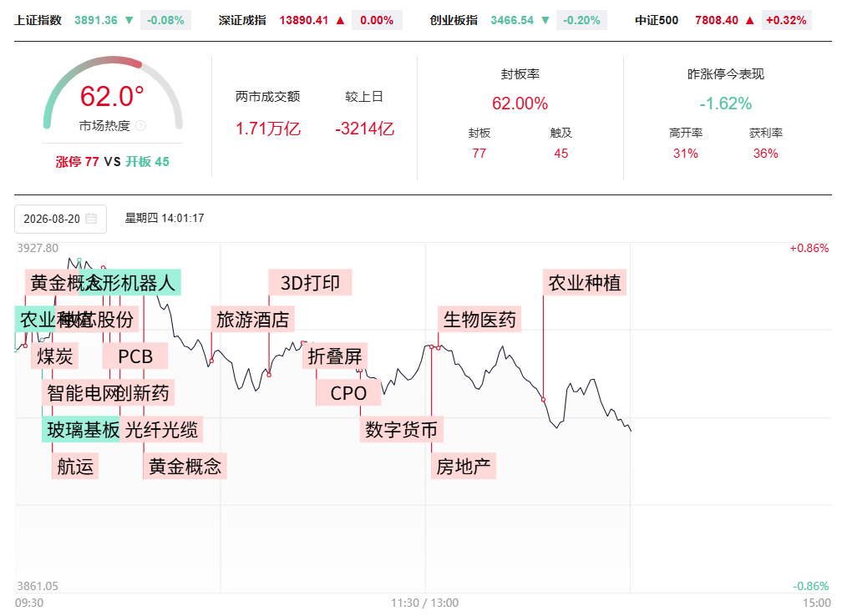Screen dimensions: 847x616
Task: Click the 开板 45 link
Action: (148, 161)
